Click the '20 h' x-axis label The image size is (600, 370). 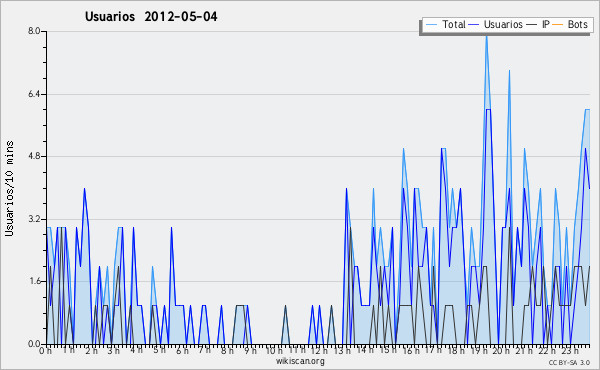pos(502,351)
